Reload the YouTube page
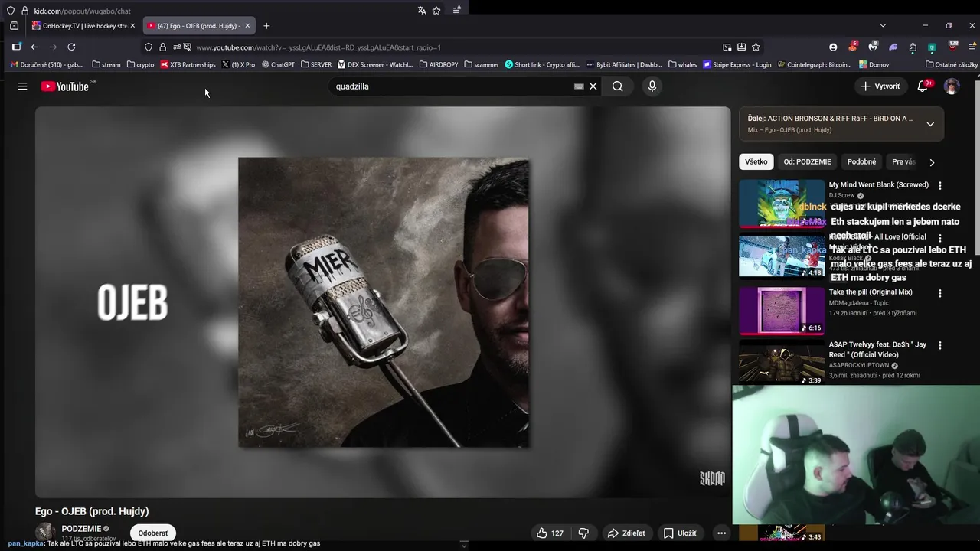 coord(71,47)
